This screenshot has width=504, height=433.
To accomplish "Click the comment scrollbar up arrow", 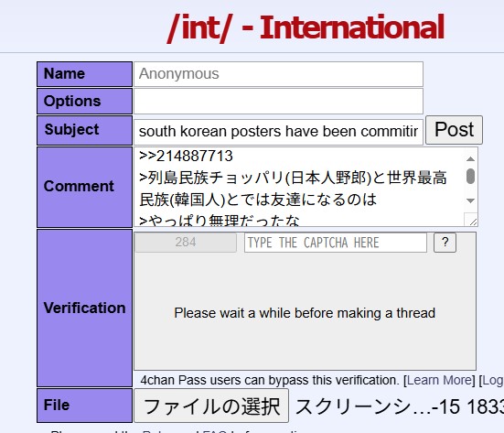I will [470, 158].
